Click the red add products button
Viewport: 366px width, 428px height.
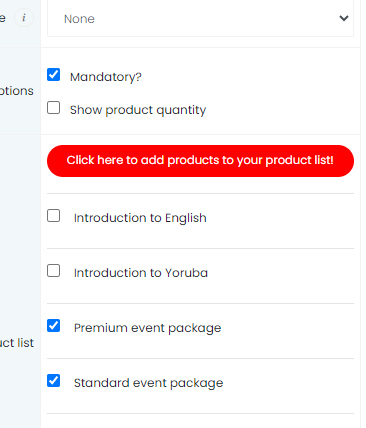click(x=200, y=161)
